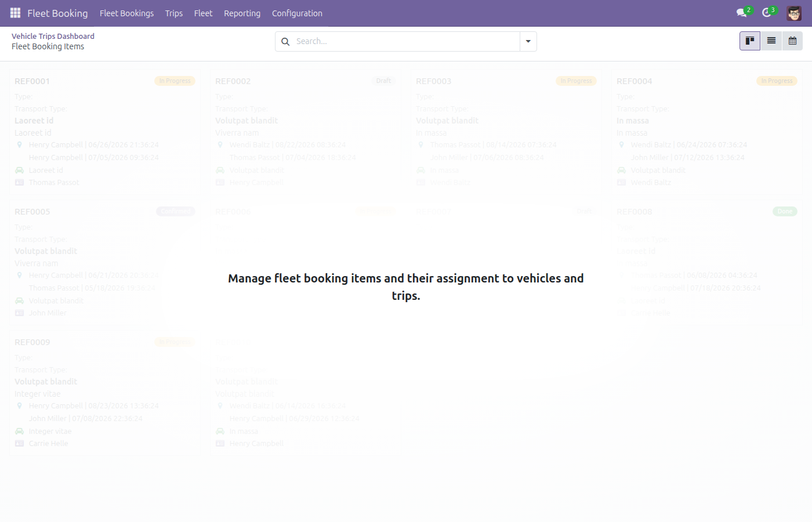Screen dimensions: 812x522
Task: Go back to Vehicle Trips Dashboard
Action: (53, 36)
